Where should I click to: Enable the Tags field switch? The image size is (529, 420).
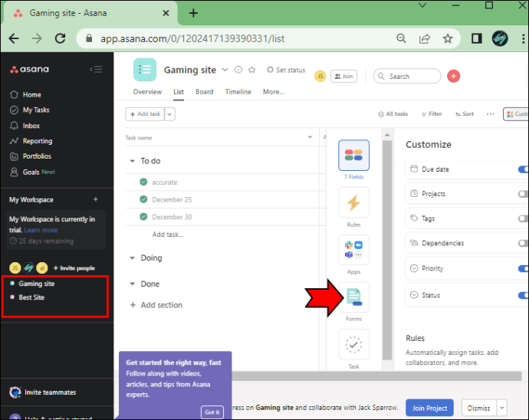(524, 218)
